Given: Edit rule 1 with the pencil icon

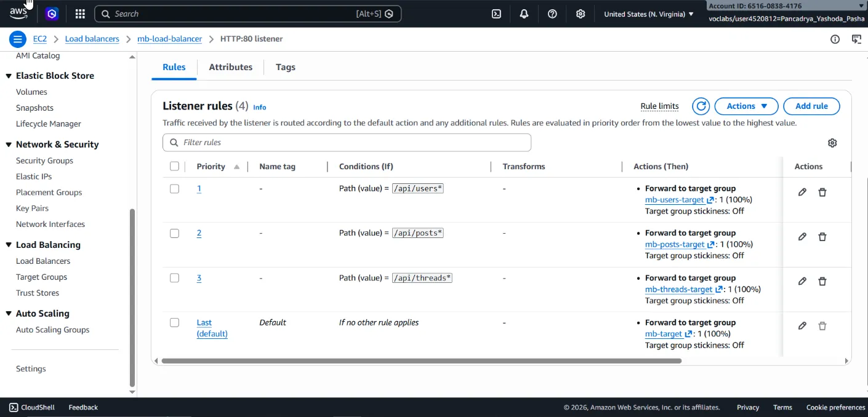Looking at the screenshot, I should 802,192.
